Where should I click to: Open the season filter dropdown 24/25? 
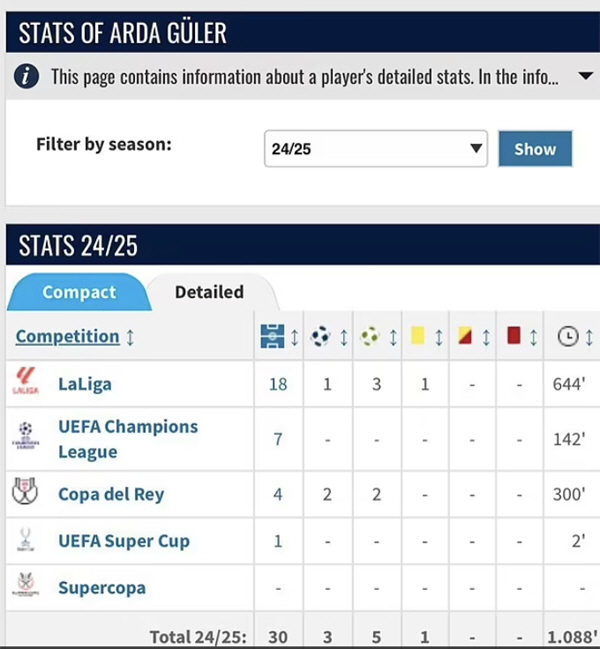[x=376, y=149]
